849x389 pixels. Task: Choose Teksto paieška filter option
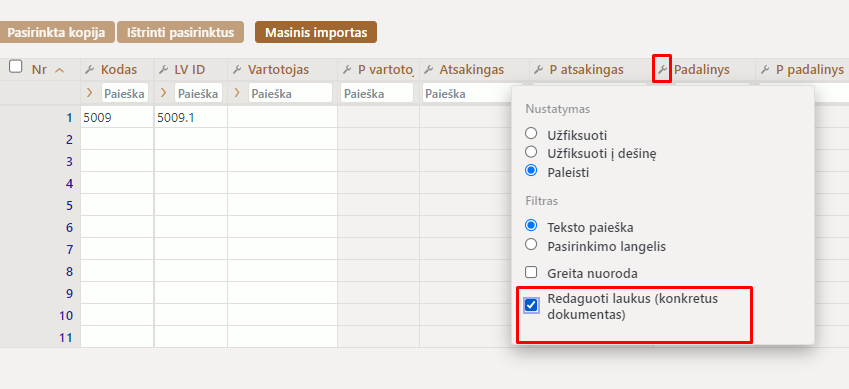click(531, 225)
